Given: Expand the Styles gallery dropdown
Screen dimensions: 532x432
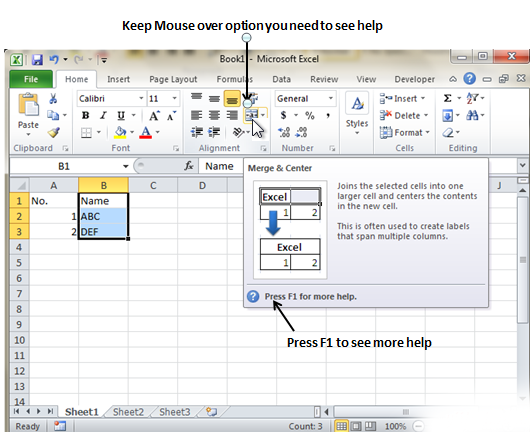Looking at the screenshot, I should coord(357,133).
